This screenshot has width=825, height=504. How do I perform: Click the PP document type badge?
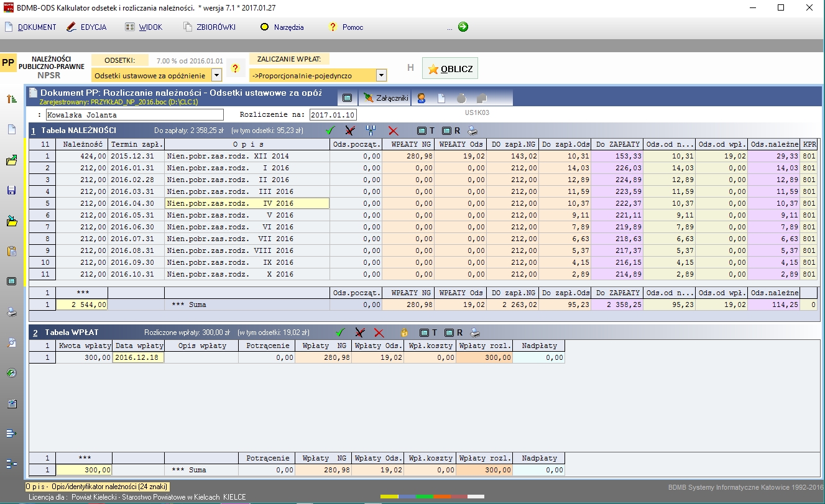point(8,63)
